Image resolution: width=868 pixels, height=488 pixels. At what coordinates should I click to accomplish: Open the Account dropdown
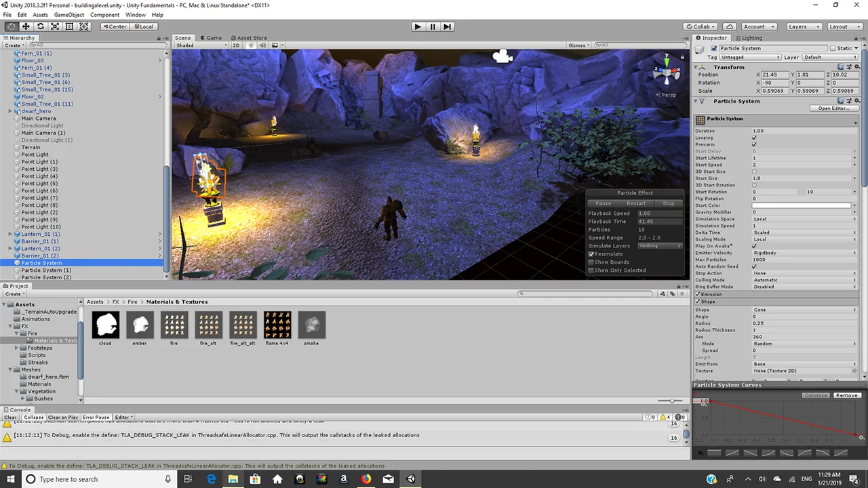click(x=760, y=26)
